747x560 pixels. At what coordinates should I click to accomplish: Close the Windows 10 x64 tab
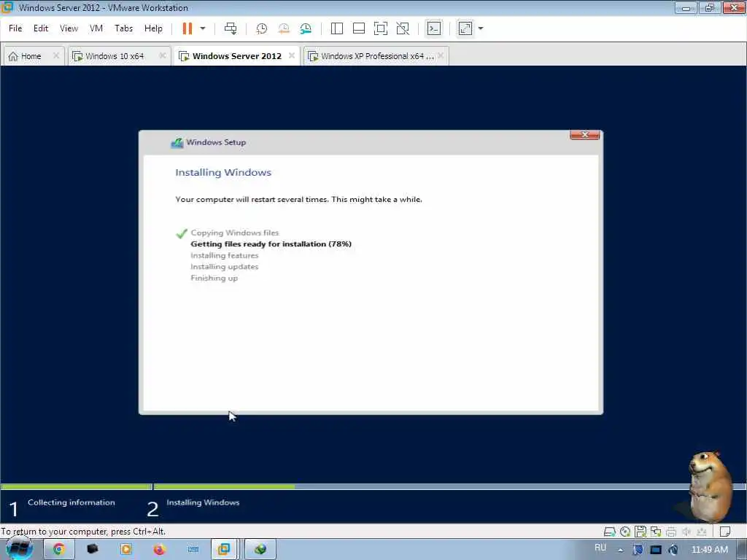tap(163, 55)
